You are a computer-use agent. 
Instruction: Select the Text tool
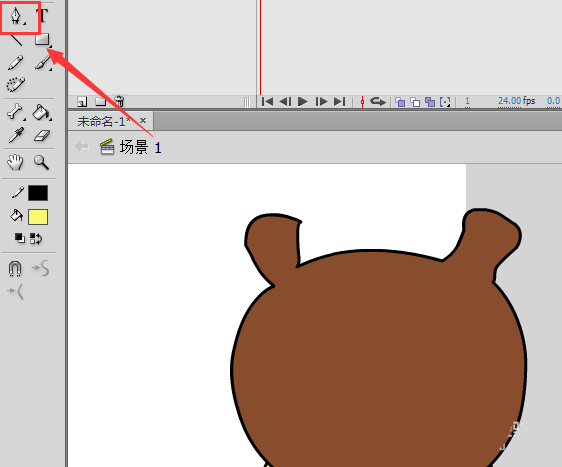[x=42, y=15]
